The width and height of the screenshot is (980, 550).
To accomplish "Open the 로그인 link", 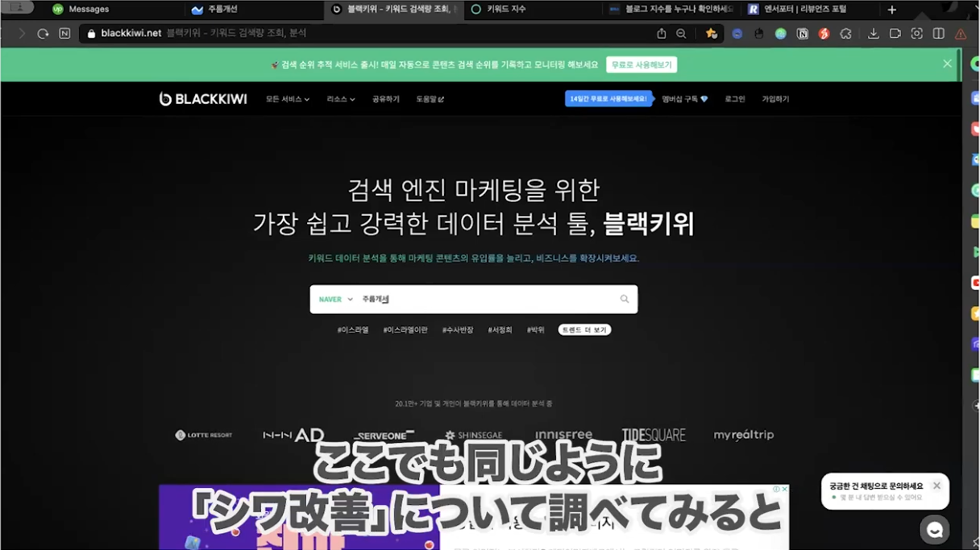I will [x=734, y=99].
